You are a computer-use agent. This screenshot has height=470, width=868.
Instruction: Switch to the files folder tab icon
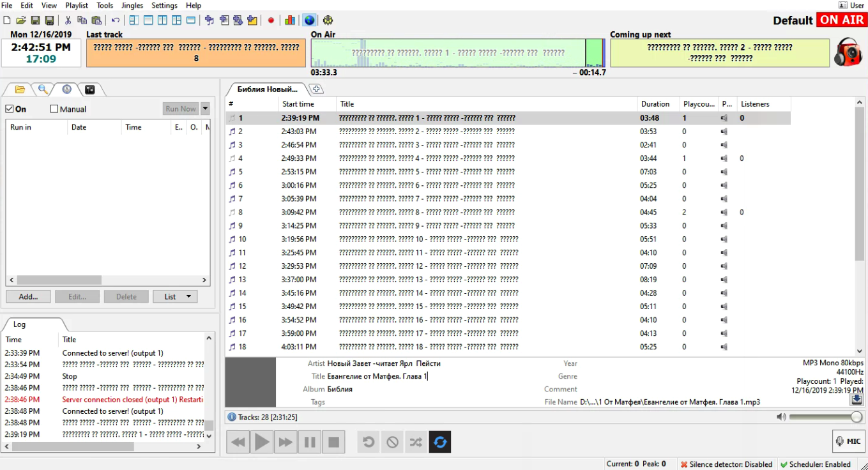(20, 89)
